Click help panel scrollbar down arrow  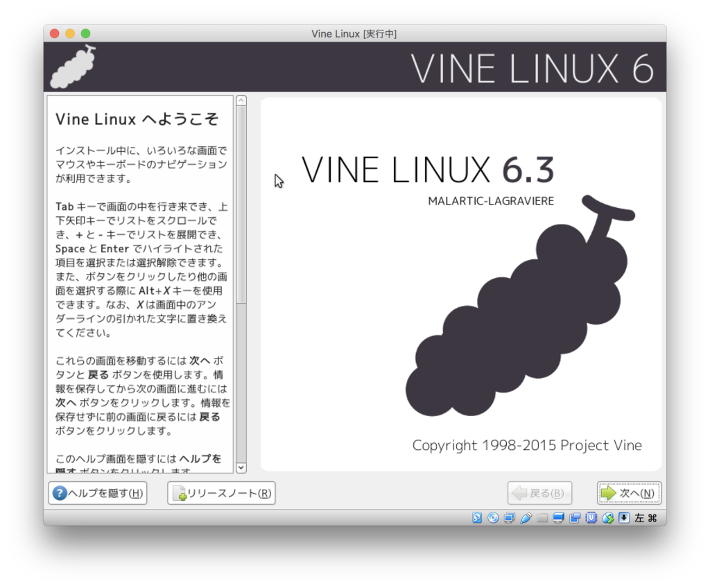click(241, 468)
